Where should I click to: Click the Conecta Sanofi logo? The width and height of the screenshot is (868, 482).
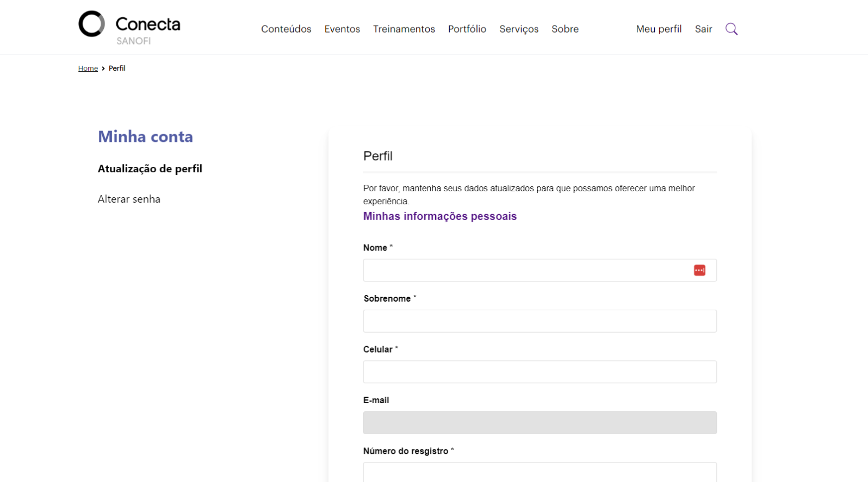pos(129,27)
